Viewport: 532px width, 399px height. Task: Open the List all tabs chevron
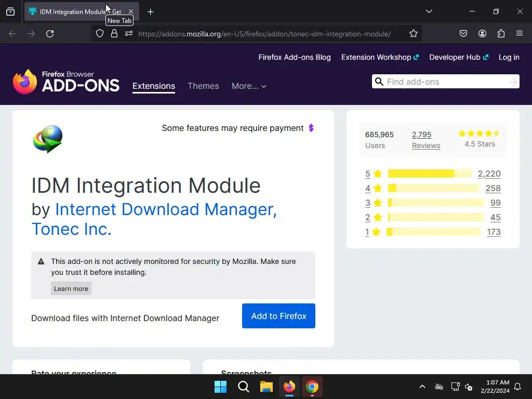(429, 11)
